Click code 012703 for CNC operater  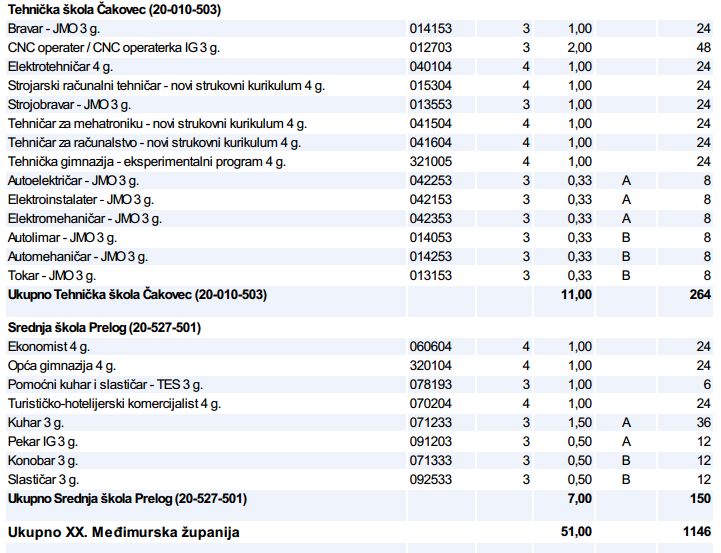tap(431, 48)
